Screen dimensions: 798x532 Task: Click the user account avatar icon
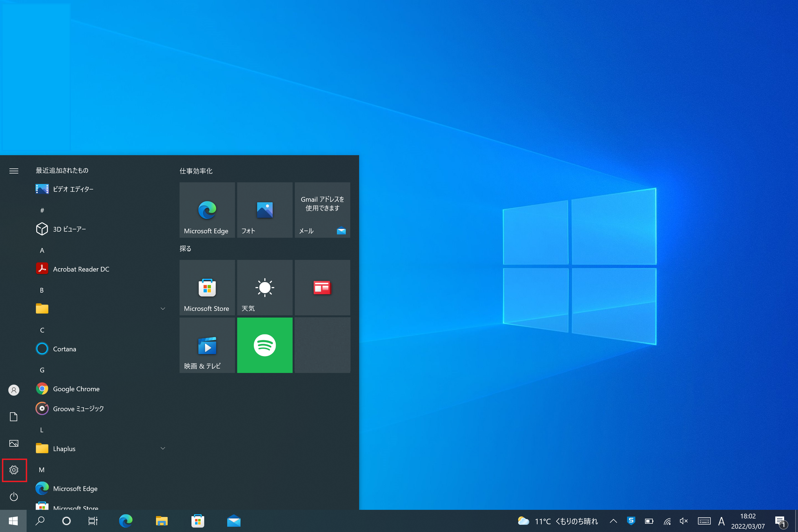coord(14,390)
